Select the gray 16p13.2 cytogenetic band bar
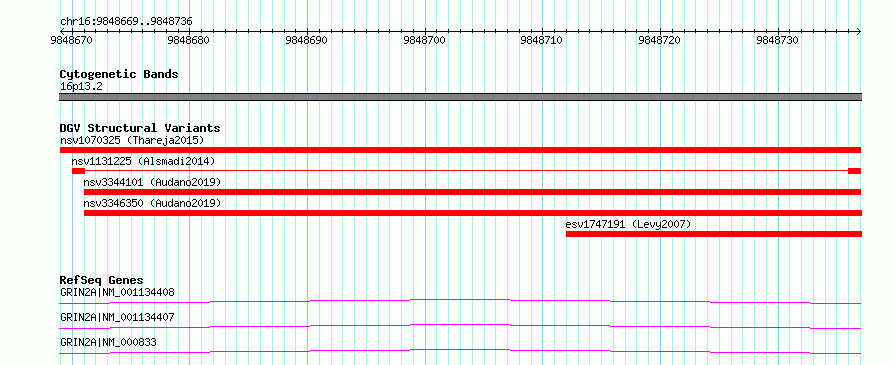This screenshot has height=365, width=890. pyautogui.click(x=460, y=97)
